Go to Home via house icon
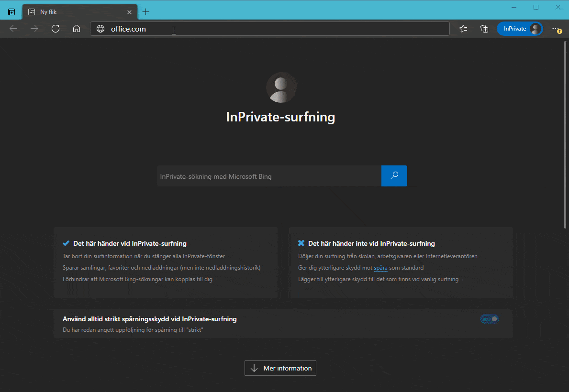This screenshot has width=569, height=392. pos(77,29)
